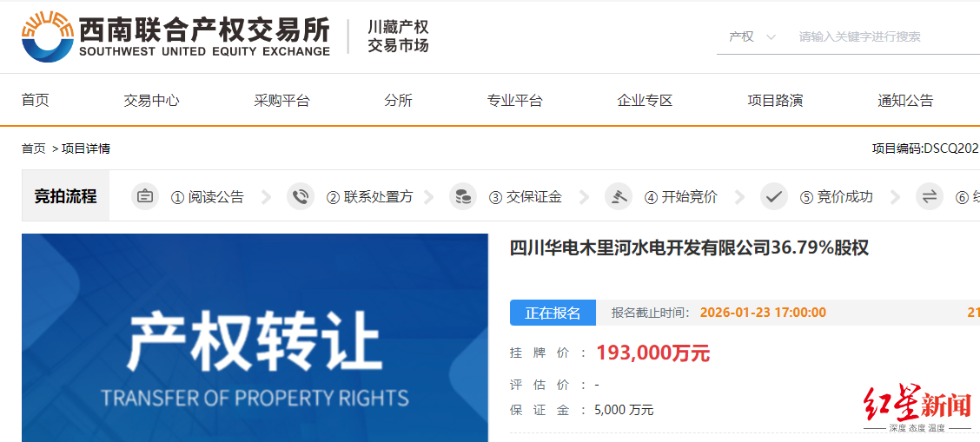The height and width of the screenshot is (442, 980).
Task: Click the 首页 breadcrumb link
Action: coord(34,148)
